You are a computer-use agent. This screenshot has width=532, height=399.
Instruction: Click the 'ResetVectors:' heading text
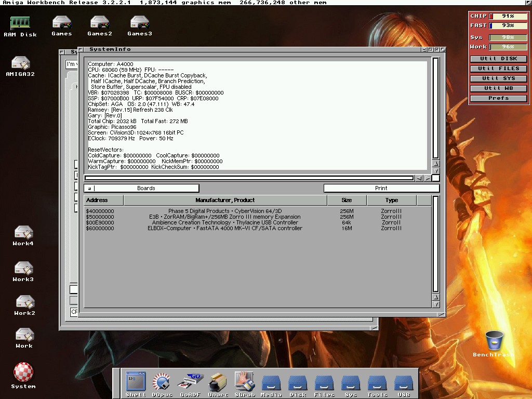(x=105, y=150)
